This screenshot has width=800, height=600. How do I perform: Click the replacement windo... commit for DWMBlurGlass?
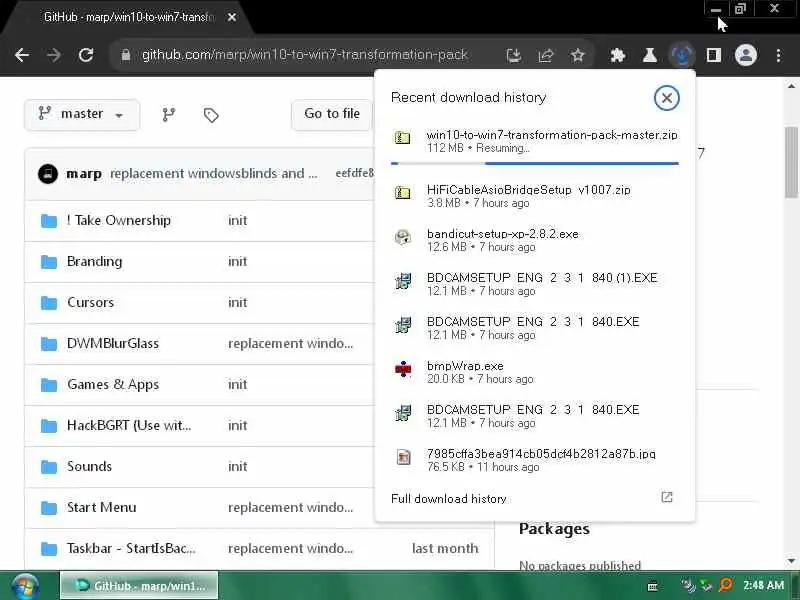[x=290, y=344]
